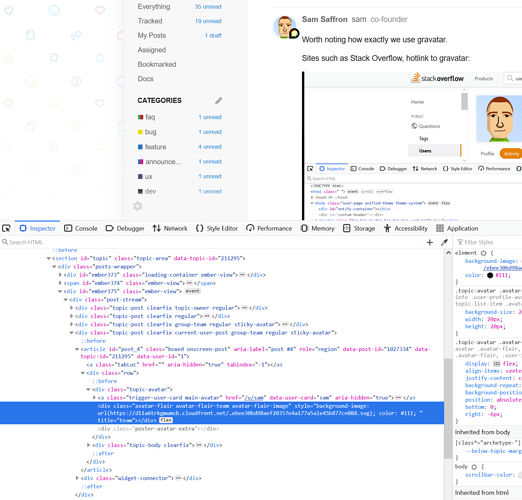Screen dimensions: 522x500
Task: Open the Docs sidebar link
Action: 145,79
